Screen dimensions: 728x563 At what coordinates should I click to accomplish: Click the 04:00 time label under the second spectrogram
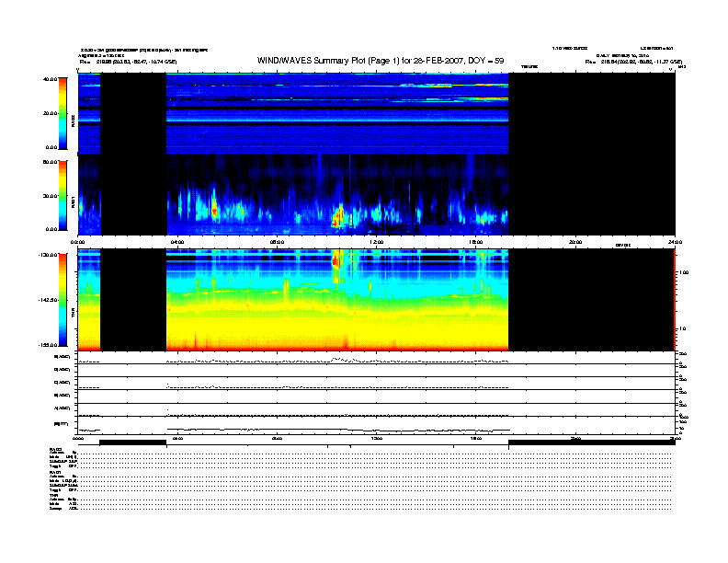(177, 242)
